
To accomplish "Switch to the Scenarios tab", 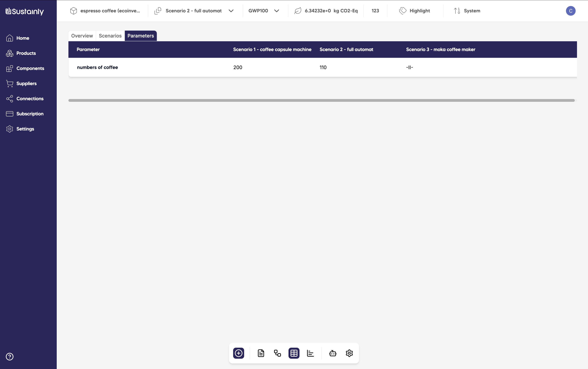I will point(110,36).
